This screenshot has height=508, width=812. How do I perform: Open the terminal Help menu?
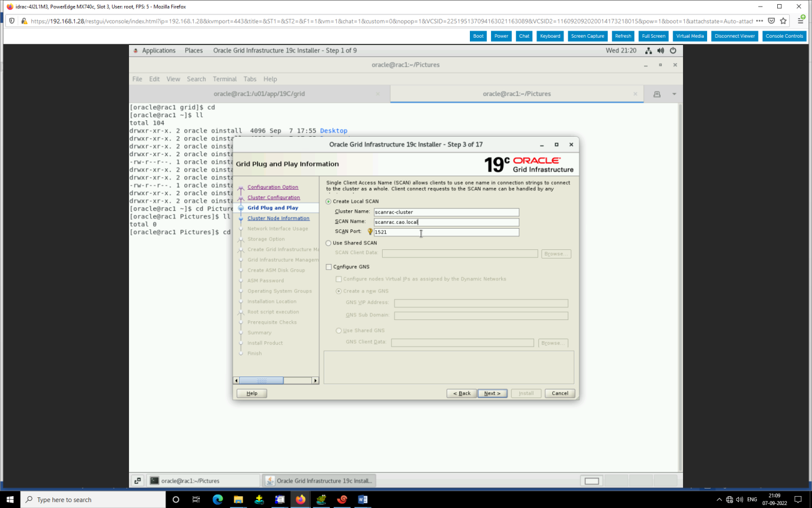tap(270, 79)
